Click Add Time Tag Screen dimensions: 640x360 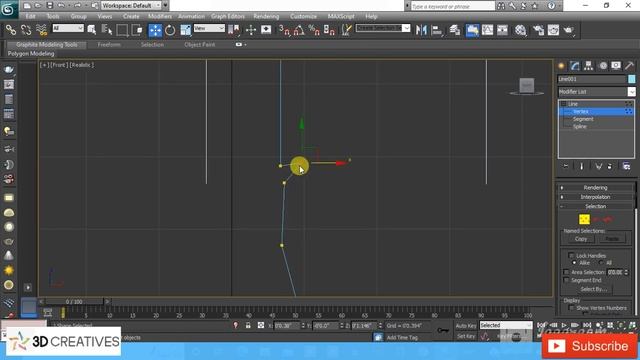coord(402,338)
